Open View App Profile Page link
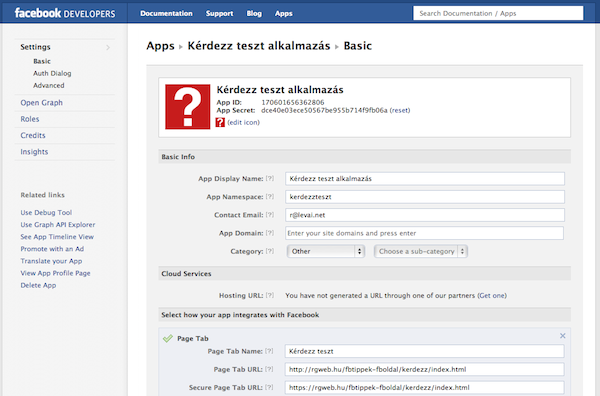Viewport: 600px width, 396px height. coord(55,273)
